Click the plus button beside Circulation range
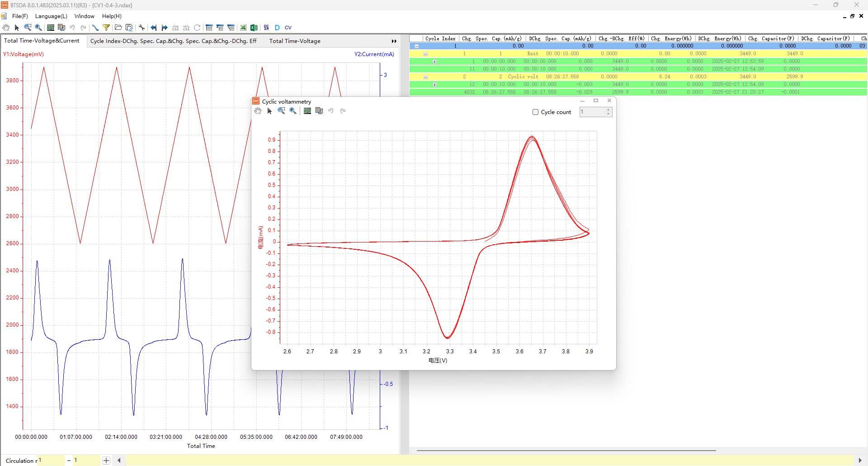 coord(106,461)
